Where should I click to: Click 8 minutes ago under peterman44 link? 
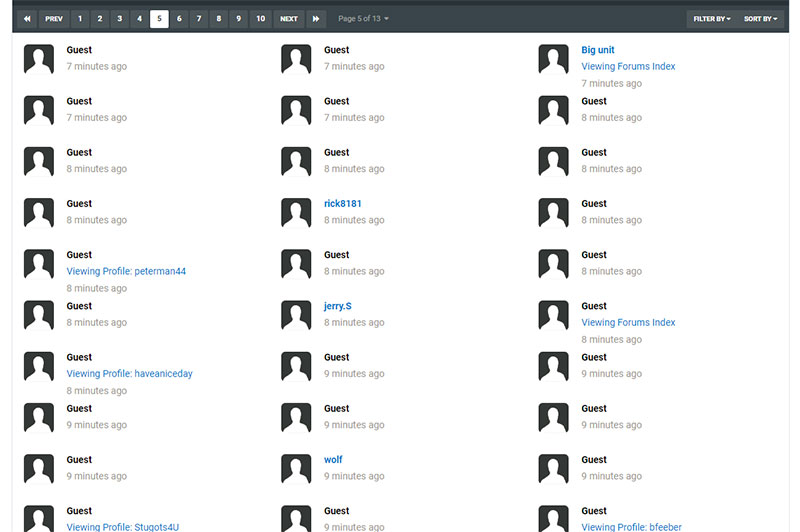tap(96, 289)
